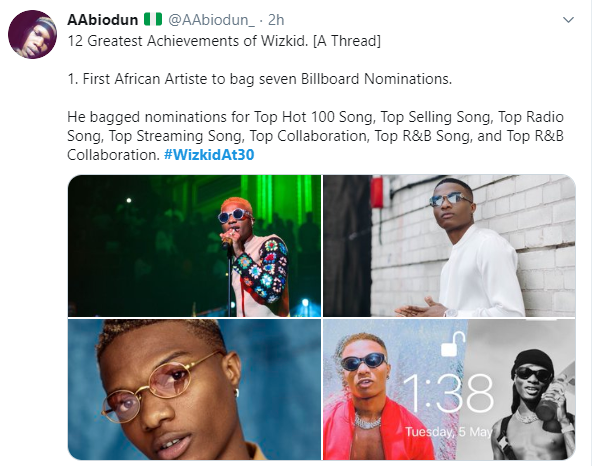Open the 2h tweet timestamp
This screenshot has width=613, height=466.
(x=276, y=20)
